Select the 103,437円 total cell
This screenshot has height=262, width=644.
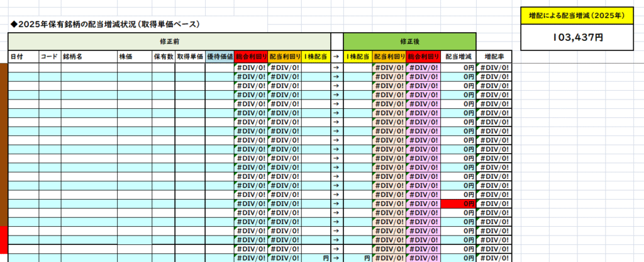[x=577, y=37]
